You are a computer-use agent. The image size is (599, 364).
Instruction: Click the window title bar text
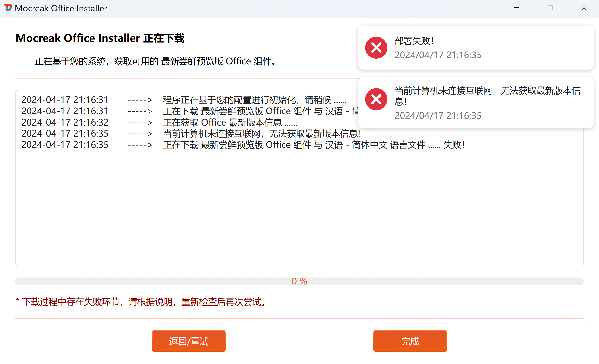coord(61,8)
